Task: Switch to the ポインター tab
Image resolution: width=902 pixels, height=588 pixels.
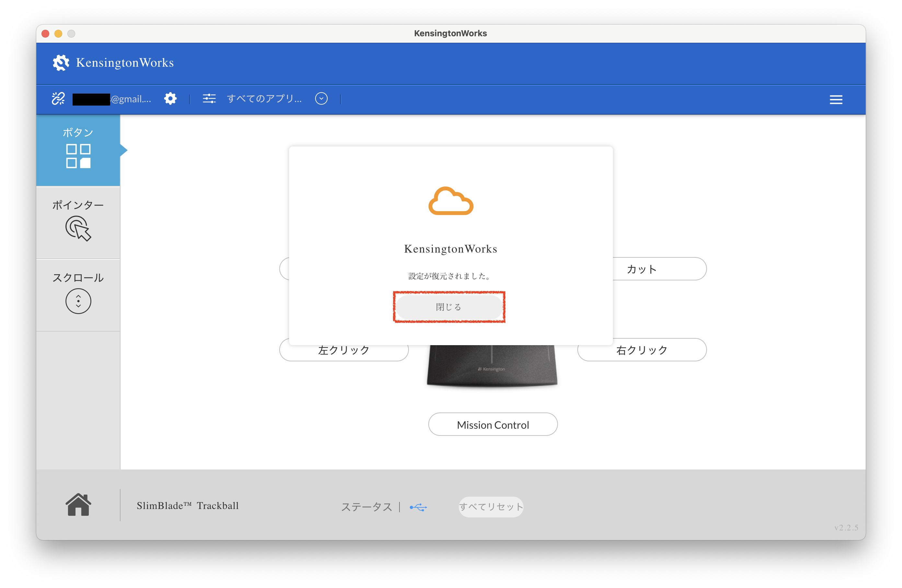Action: pyautogui.click(x=78, y=222)
